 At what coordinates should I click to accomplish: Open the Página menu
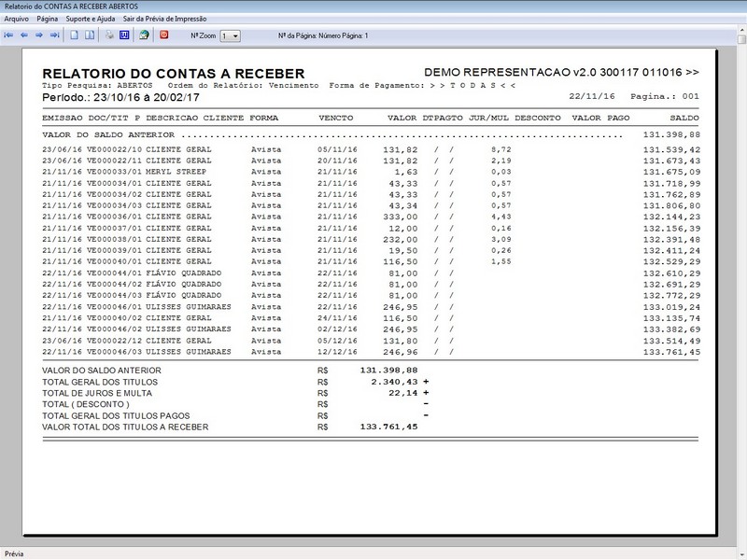pyautogui.click(x=48, y=19)
